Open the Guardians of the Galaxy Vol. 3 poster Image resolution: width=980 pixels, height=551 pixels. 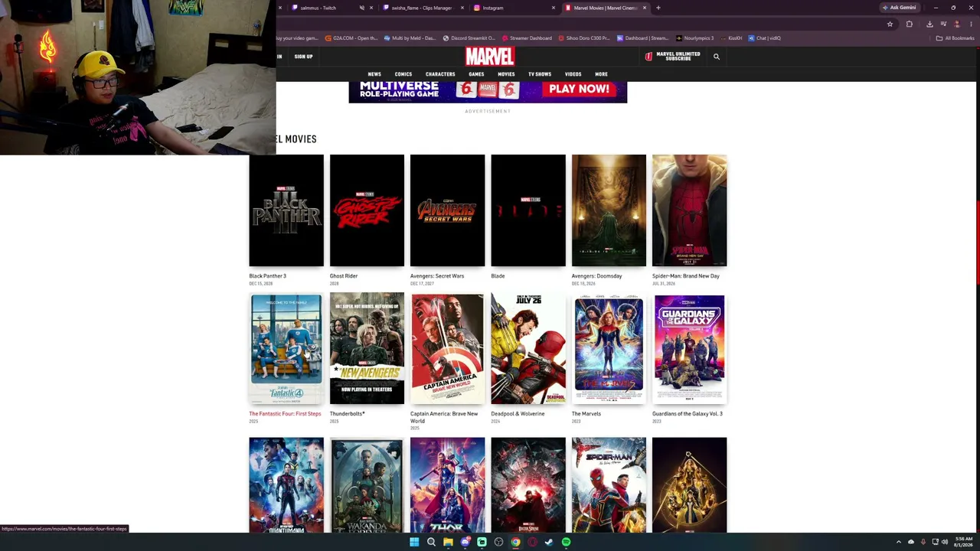click(689, 348)
